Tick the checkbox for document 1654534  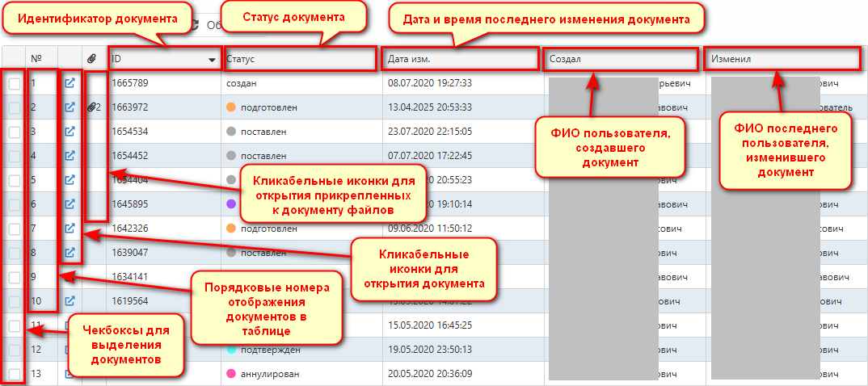click(15, 132)
